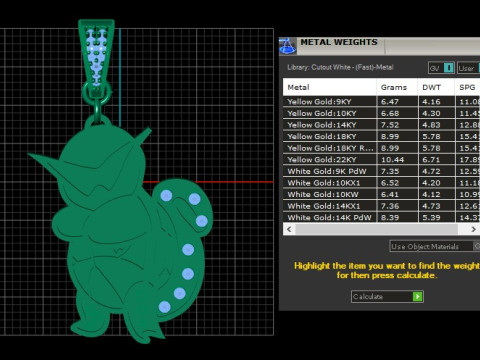Select the Yellow Gold:10KY row
The height and width of the screenshot is (360, 480).
[x=381, y=113]
